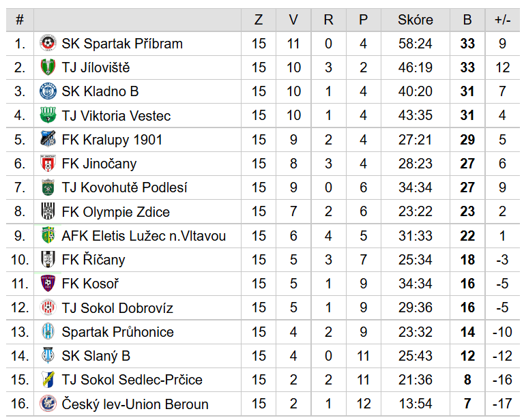524x420 pixels.
Task: Open the FK Říčany team name
Action: pos(93,260)
